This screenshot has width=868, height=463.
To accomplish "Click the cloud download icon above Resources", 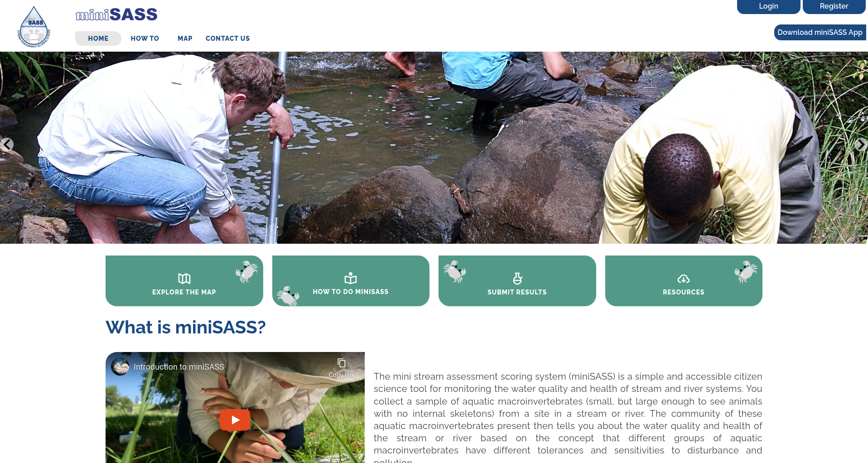I will (684, 279).
